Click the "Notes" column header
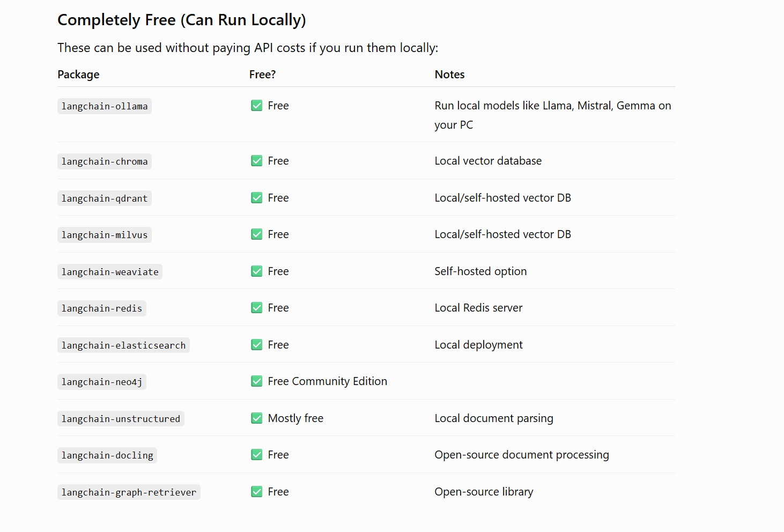Screen dimensions: 784x532 click(449, 75)
